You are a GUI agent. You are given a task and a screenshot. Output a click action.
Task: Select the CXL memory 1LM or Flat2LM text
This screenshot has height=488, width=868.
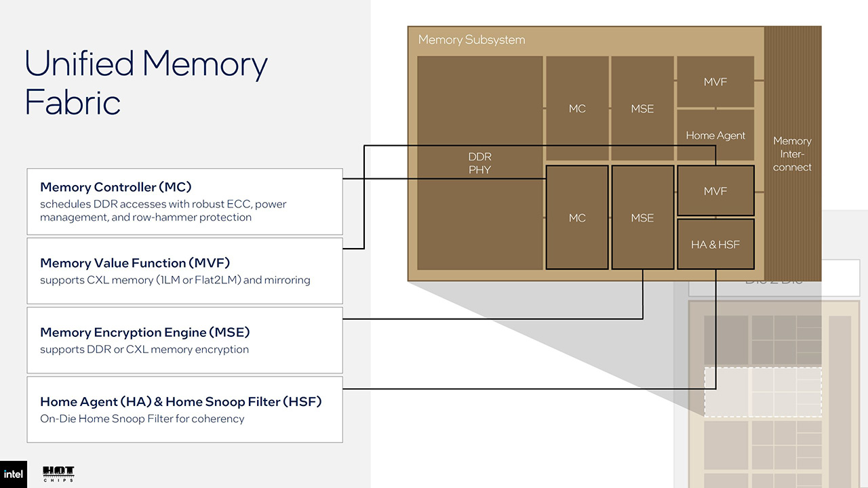click(175, 280)
